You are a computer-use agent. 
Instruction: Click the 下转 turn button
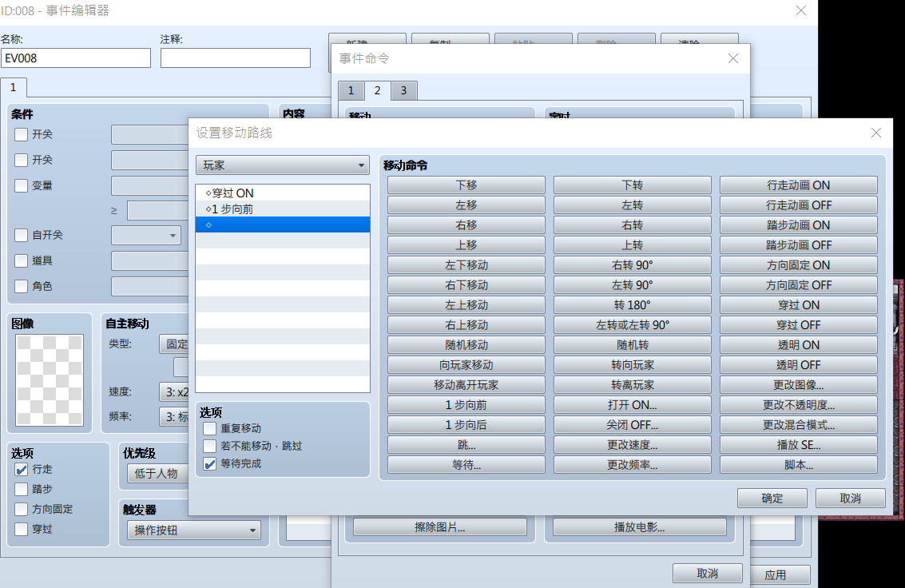632,185
